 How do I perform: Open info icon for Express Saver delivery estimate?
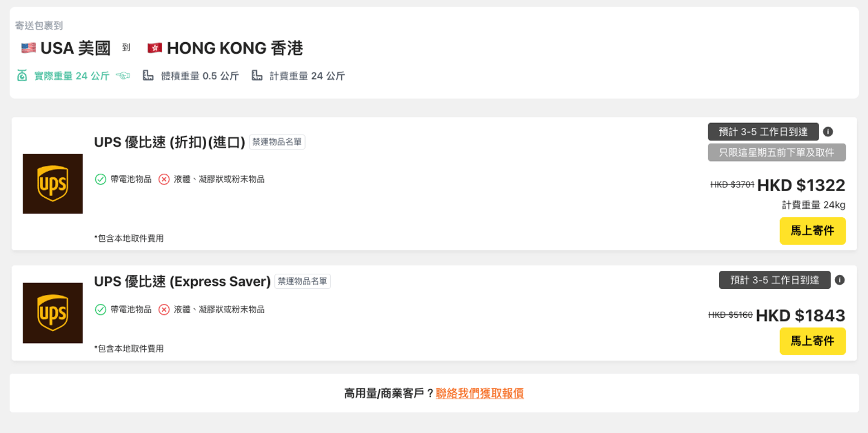840,280
